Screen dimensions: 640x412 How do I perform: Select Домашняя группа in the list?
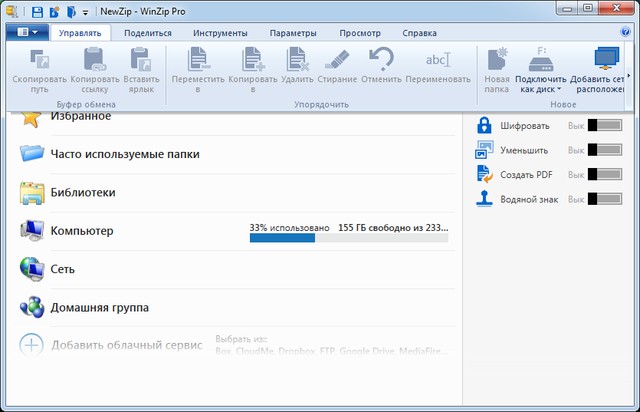click(x=100, y=307)
